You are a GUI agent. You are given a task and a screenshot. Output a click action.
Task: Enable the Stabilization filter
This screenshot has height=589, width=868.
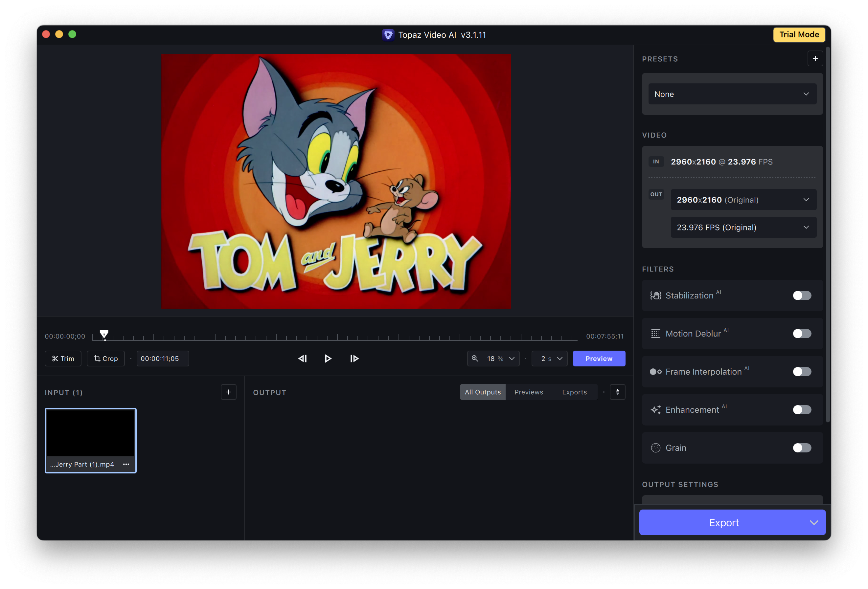[802, 295]
